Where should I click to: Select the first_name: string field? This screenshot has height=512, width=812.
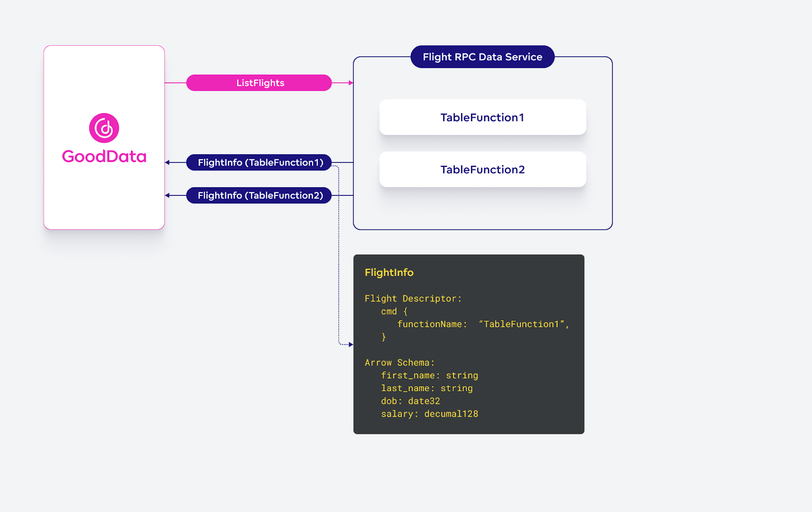pos(429,376)
